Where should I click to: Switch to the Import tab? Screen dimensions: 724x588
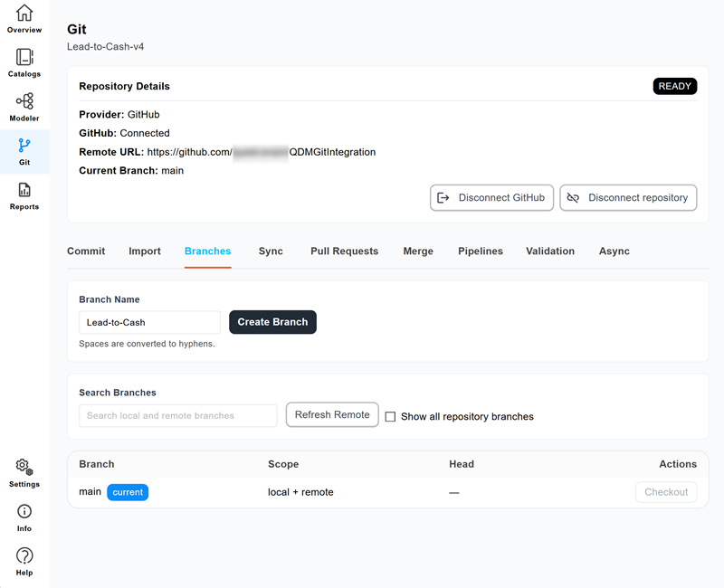pyautogui.click(x=145, y=251)
